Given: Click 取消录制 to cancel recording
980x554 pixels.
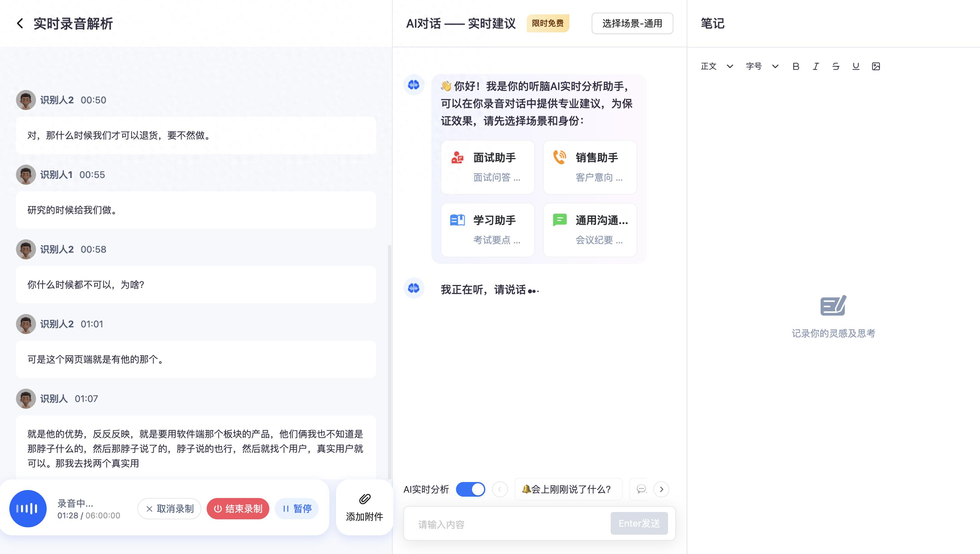Looking at the screenshot, I should [x=169, y=508].
